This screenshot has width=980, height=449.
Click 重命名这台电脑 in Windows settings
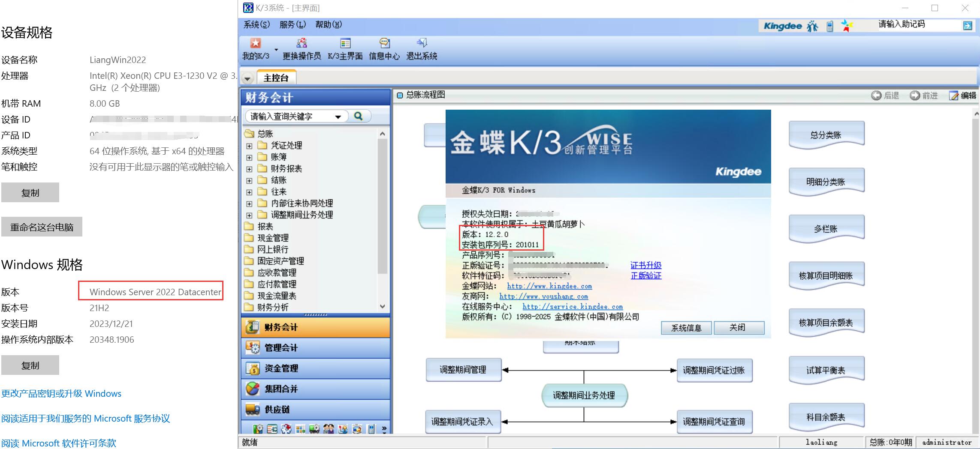42,227
